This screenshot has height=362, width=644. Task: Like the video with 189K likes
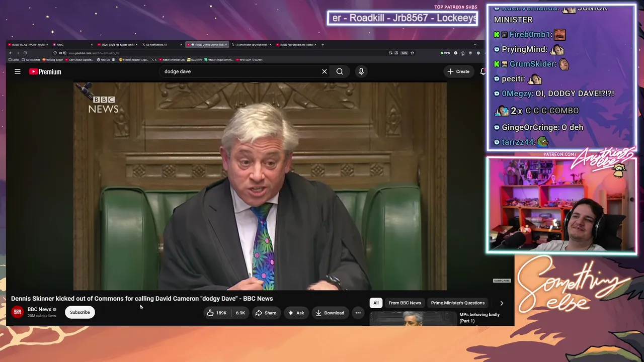(217, 313)
